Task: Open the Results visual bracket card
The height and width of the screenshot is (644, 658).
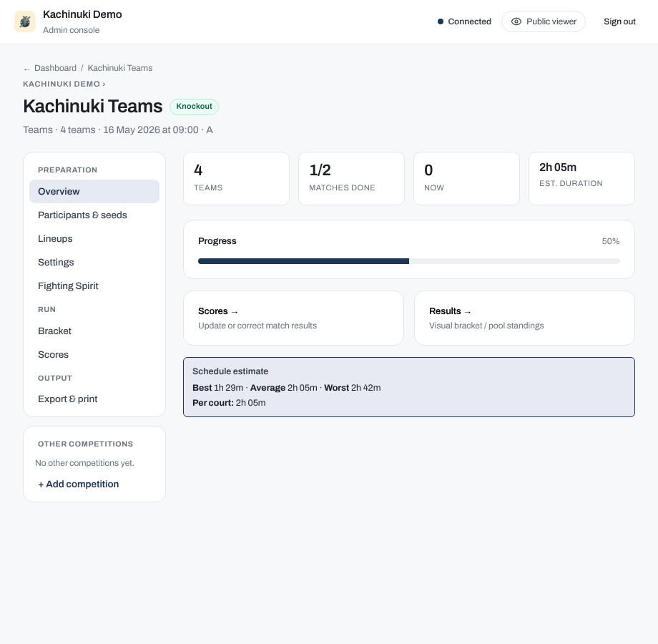Action: (x=524, y=318)
